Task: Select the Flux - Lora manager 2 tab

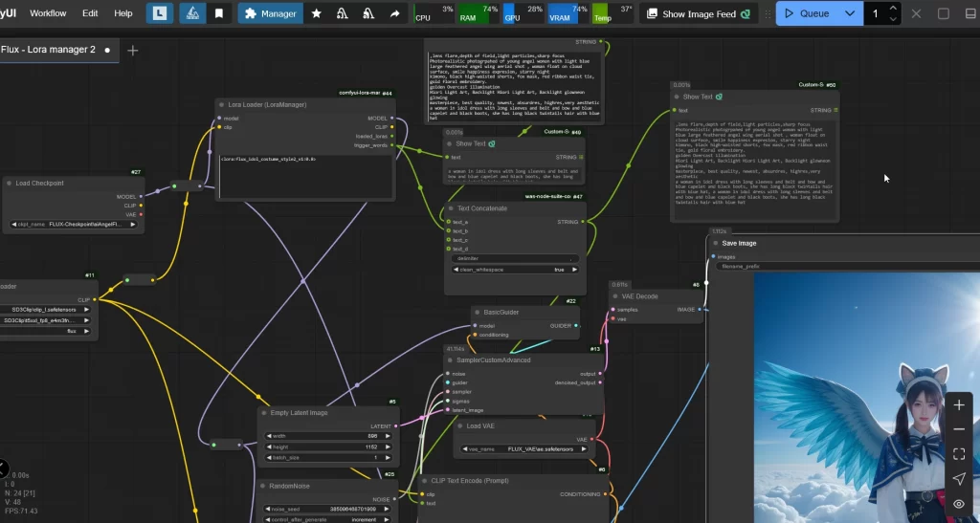Action: point(48,50)
